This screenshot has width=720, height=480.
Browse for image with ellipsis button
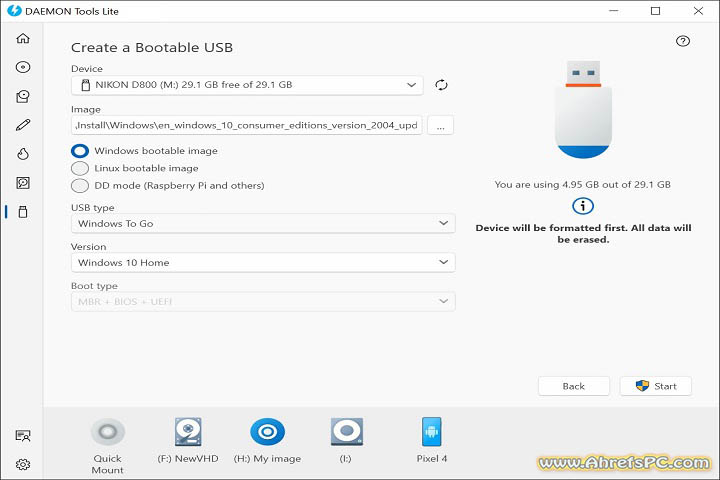click(440, 125)
